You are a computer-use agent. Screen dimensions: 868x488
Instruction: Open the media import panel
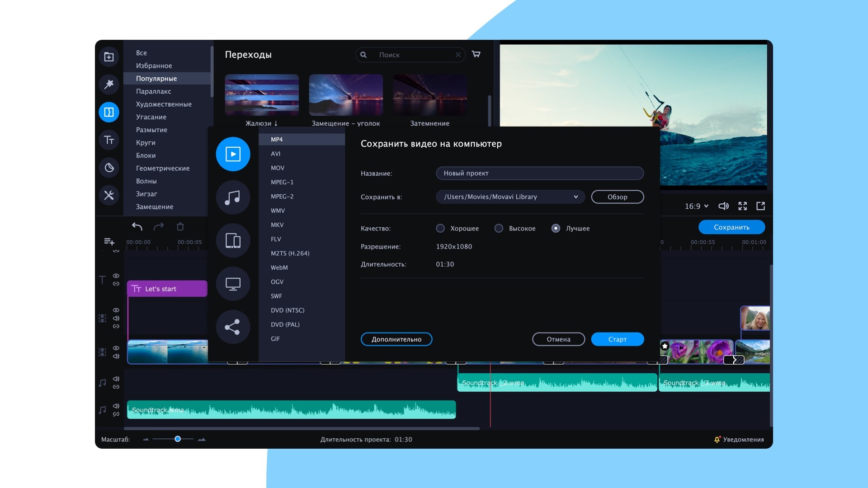[108, 56]
